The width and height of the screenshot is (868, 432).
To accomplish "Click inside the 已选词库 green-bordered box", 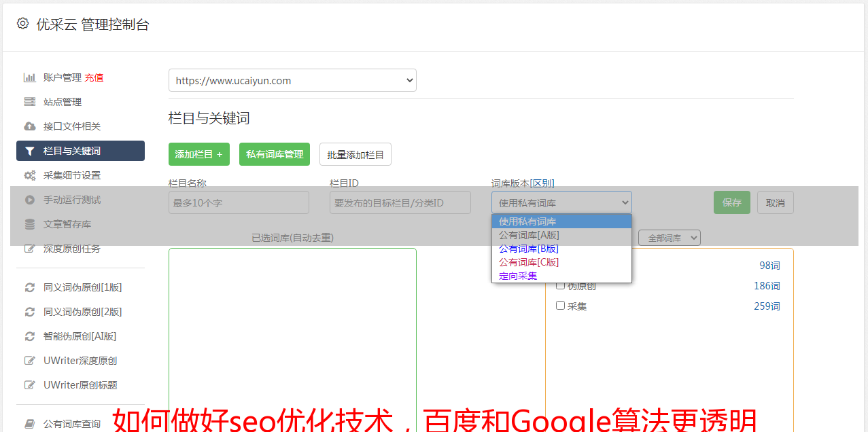I will [x=292, y=340].
